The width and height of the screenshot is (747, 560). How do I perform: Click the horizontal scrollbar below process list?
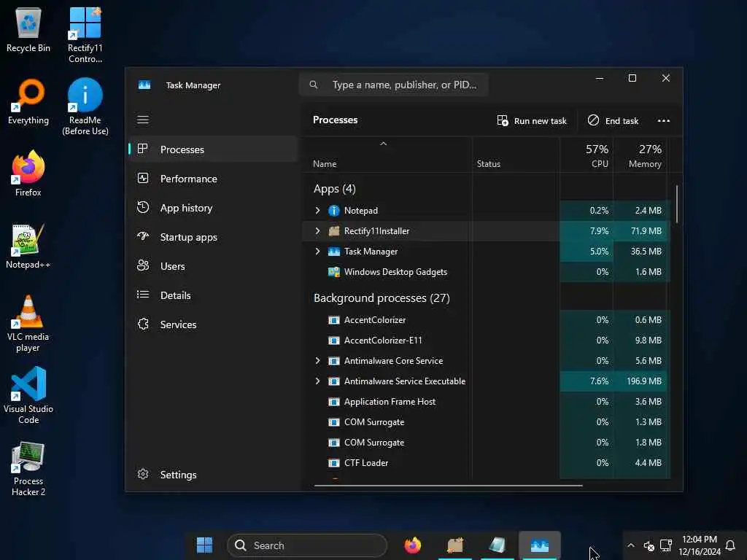point(449,486)
